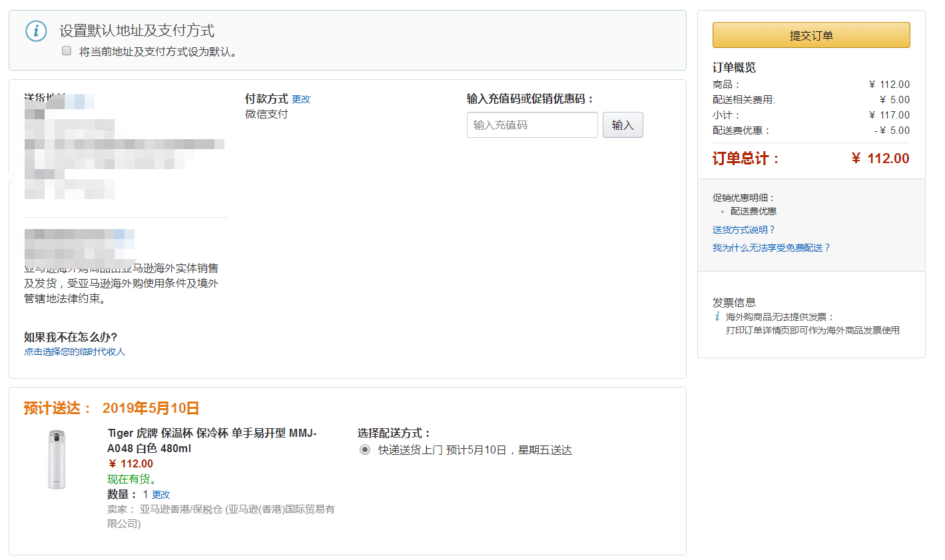Viewport: 945px width, 560px height.
Task: Open 送货方式说明？ link
Action: pos(744,230)
